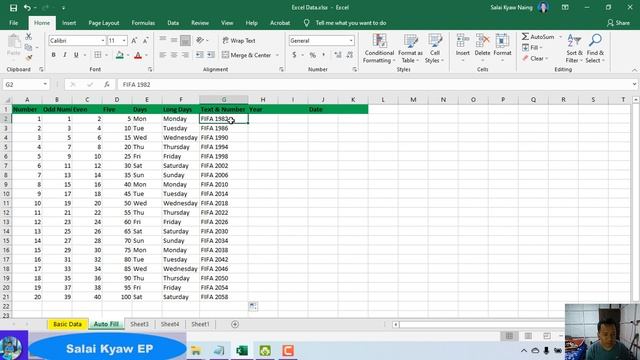Decrease the cell indent

[199, 55]
